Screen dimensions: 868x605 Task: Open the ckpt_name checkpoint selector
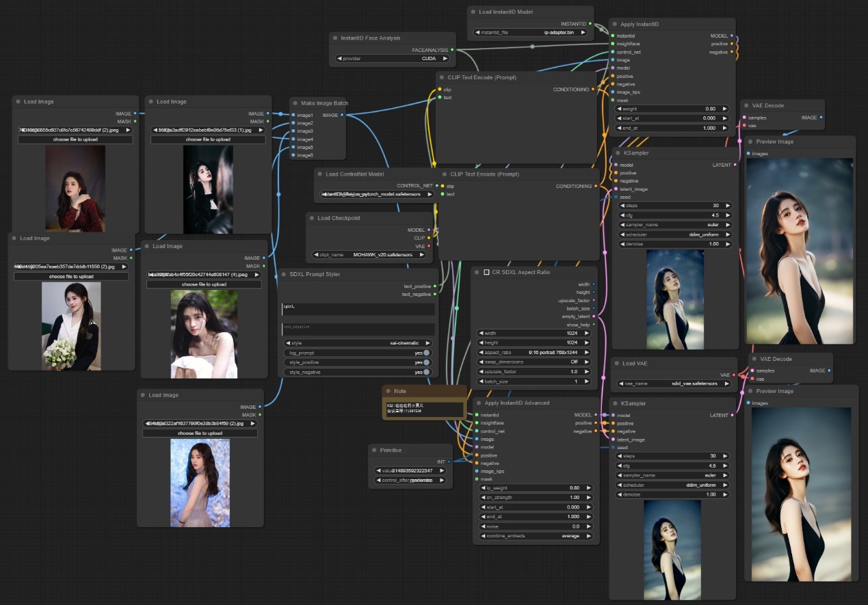pos(368,254)
